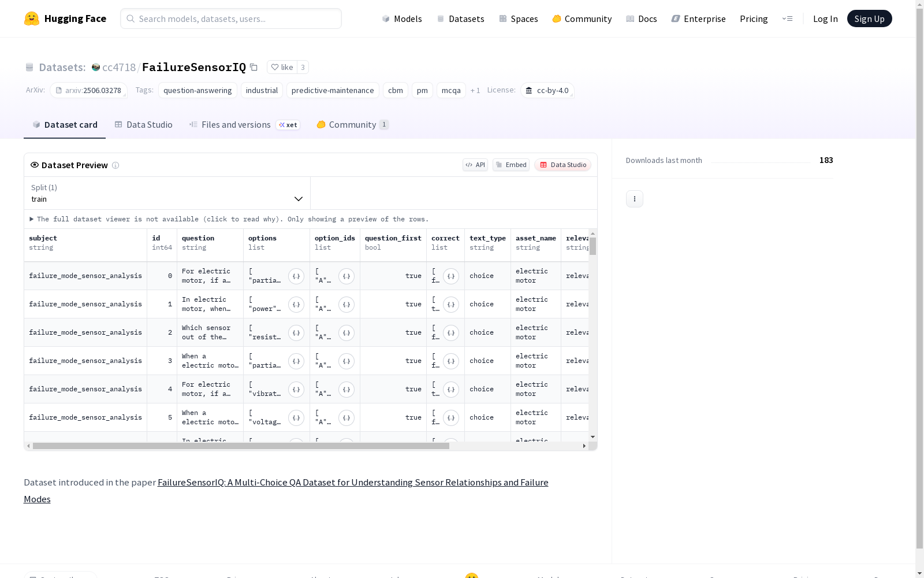Expand the option_ids cell in row 5
The image size is (924, 578).
pyautogui.click(x=346, y=418)
